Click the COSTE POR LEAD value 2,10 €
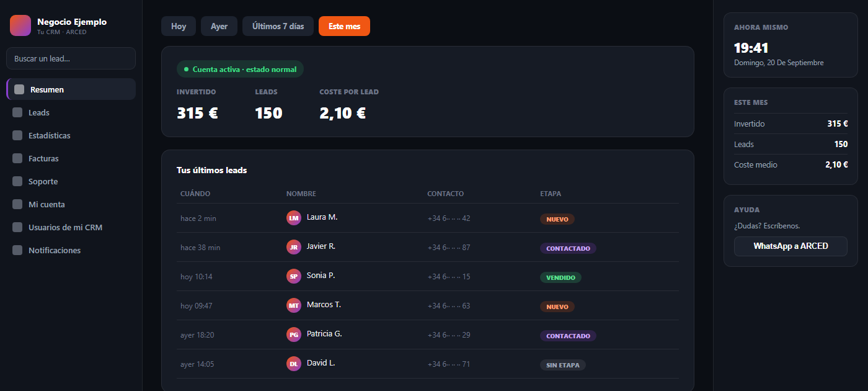868x391 pixels. [x=343, y=113]
